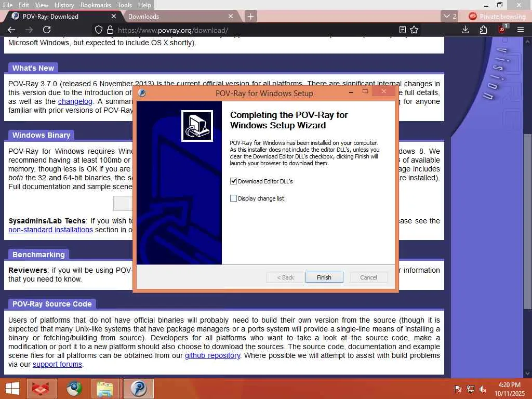This screenshot has width=532, height=399.
Task: Switch to the Downloads tab
Action: click(x=180, y=16)
